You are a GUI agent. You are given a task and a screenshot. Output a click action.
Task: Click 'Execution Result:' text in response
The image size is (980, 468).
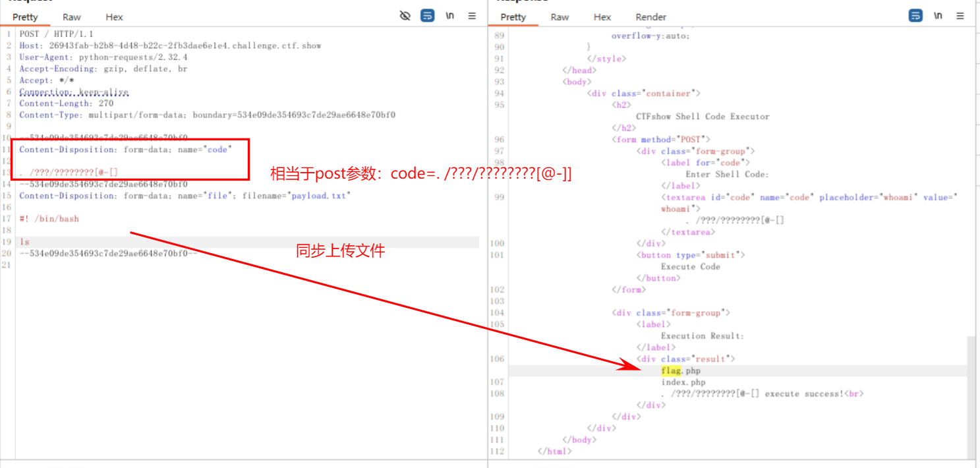(703, 336)
